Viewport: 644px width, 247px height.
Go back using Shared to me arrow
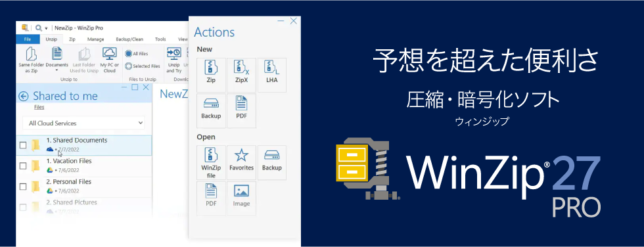coord(24,97)
